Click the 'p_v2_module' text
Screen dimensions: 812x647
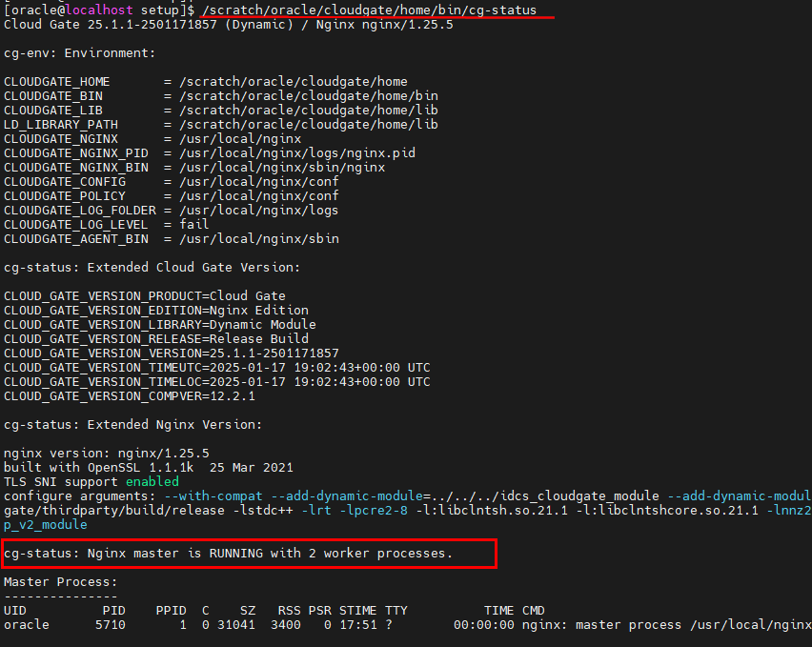click(45, 524)
